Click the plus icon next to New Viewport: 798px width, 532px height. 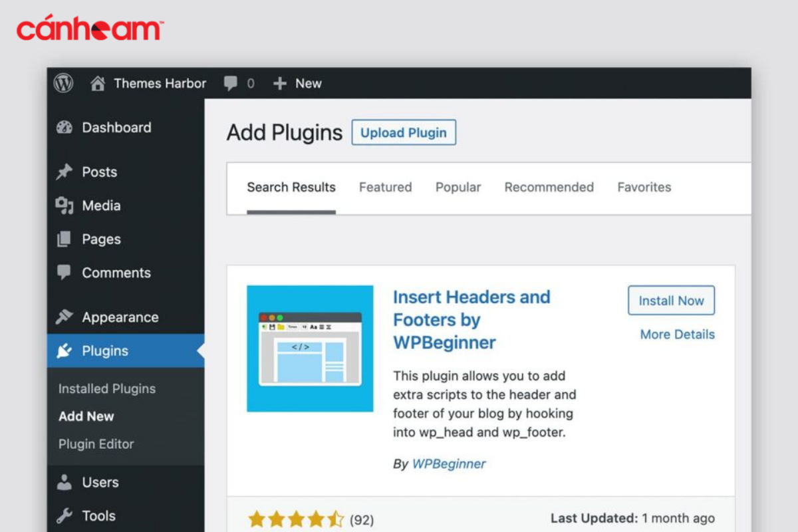tap(280, 84)
